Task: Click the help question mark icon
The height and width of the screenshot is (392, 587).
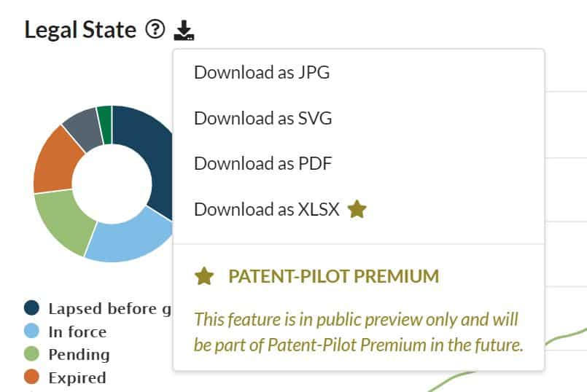Action: [x=155, y=29]
